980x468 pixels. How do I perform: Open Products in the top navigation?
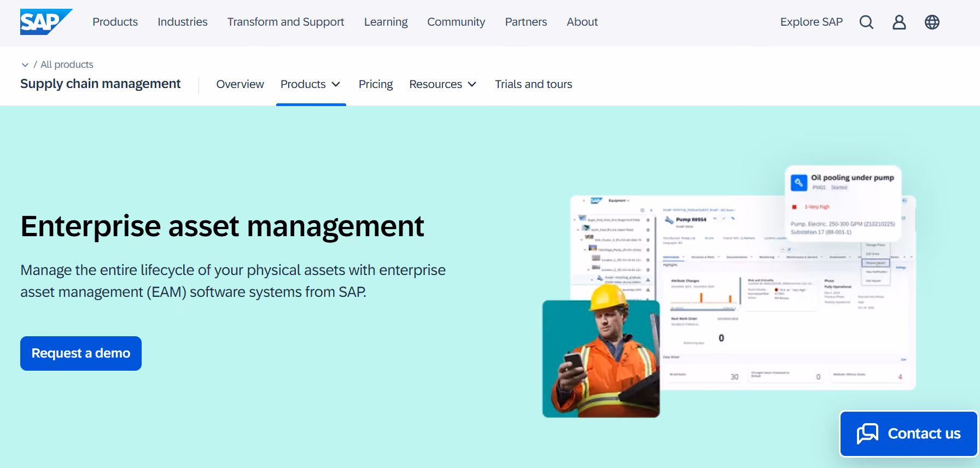coord(115,22)
